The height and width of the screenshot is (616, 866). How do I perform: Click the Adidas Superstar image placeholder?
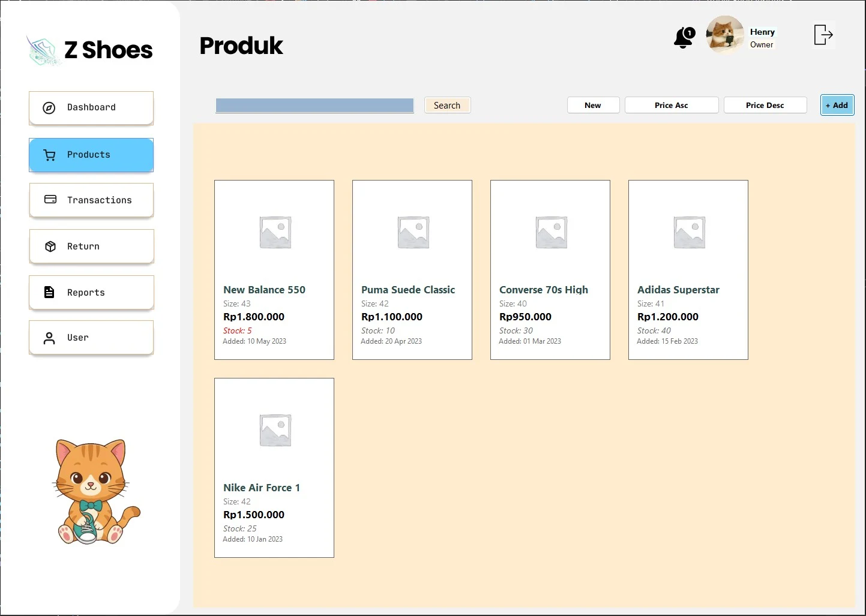point(690,232)
